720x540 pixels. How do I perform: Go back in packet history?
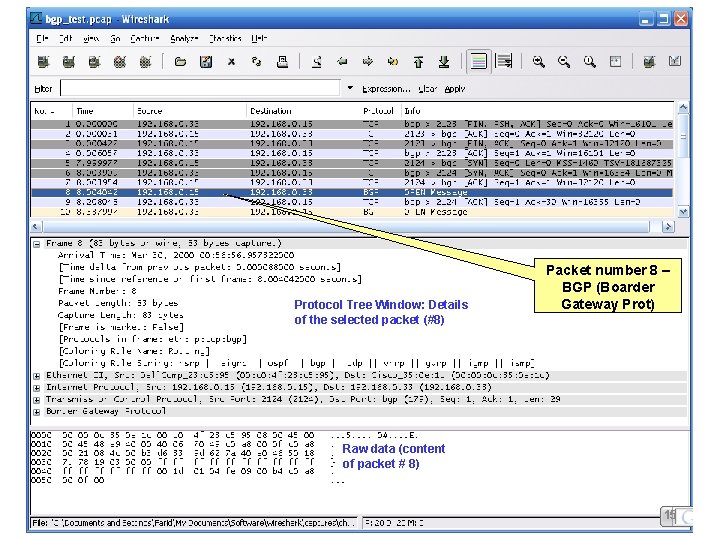point(342,62)
